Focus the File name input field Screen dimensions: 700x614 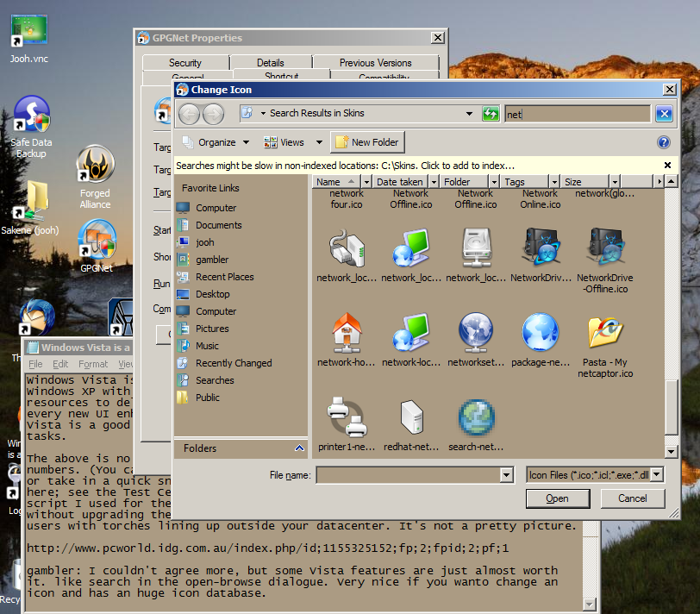point(409,474)
